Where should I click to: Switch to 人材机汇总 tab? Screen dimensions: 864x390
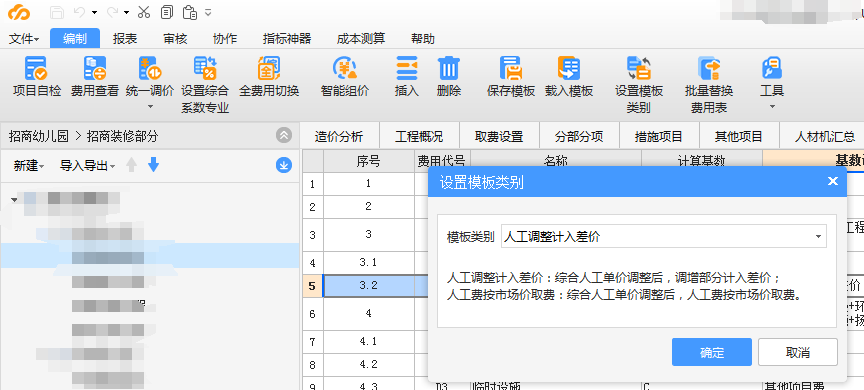[x=822, y=136]
